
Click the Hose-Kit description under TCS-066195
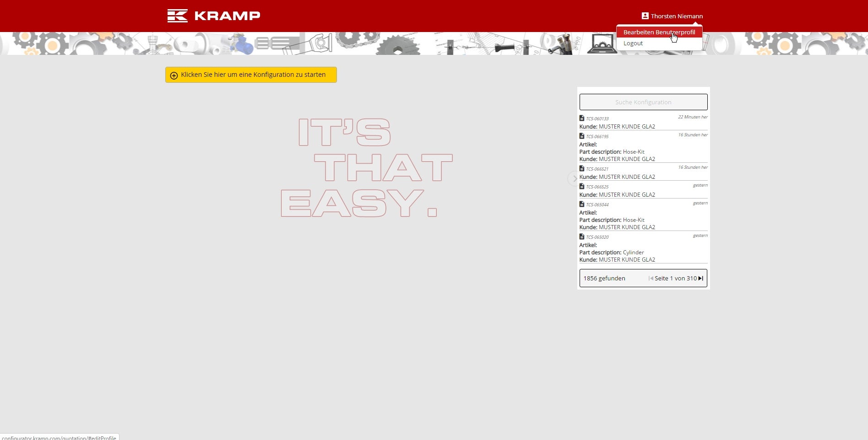(x=634, y=152)
